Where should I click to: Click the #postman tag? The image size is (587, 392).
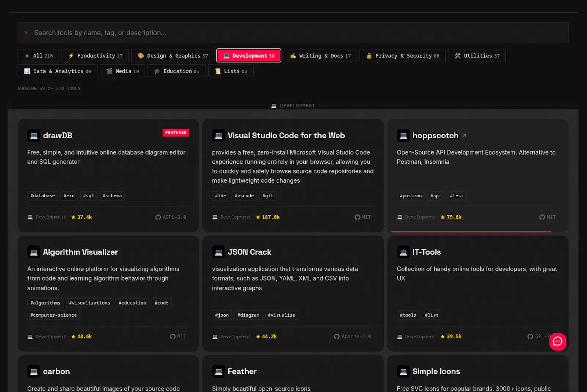point(411,196)
